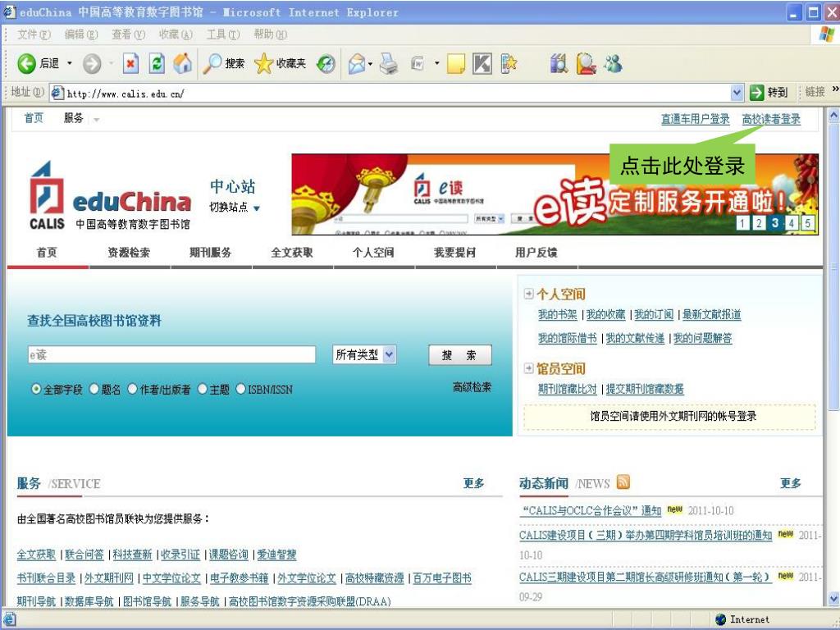
Task: Select the 作者/出版者 radio button
Action: [133, 389]
